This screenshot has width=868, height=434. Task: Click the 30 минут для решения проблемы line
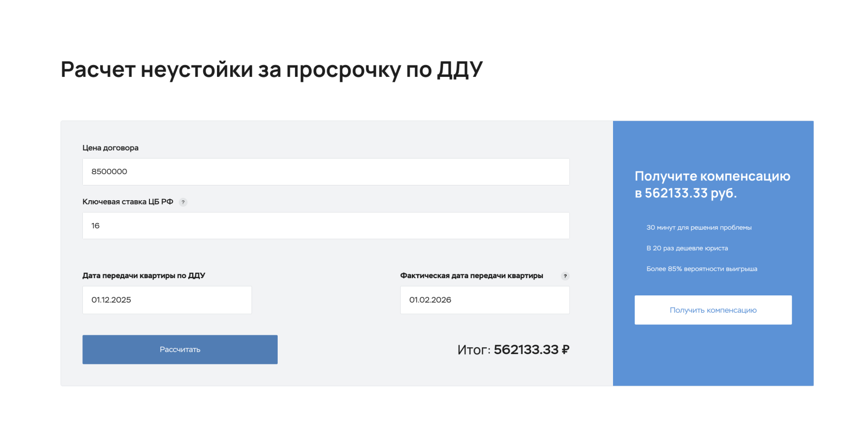pyautogui.click(x=699, y=227)
